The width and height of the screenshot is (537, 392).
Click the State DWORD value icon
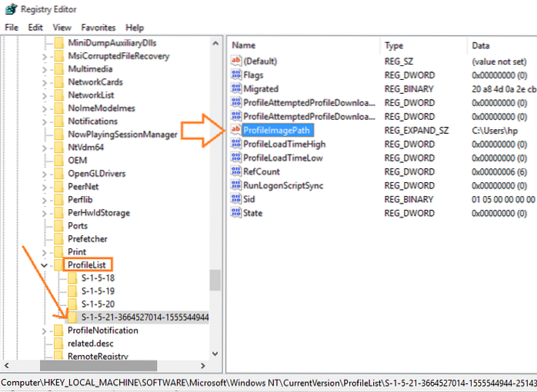[236, 213]
